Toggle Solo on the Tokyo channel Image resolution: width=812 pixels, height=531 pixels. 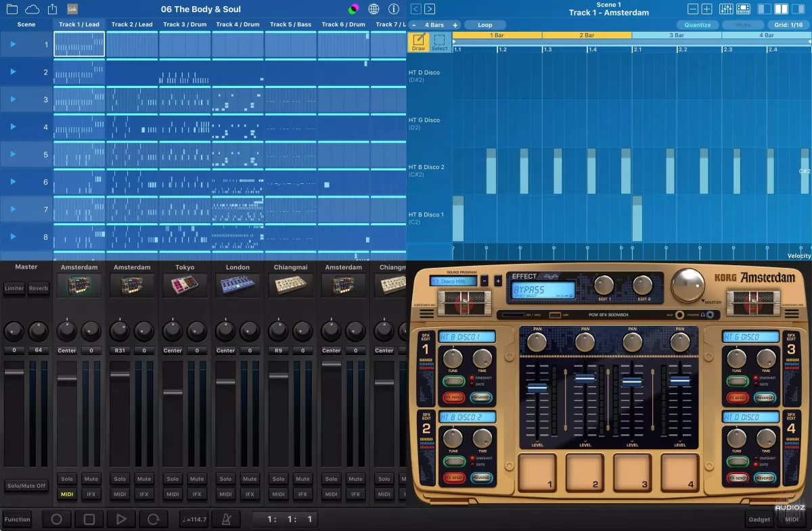[x=173, y=479]
